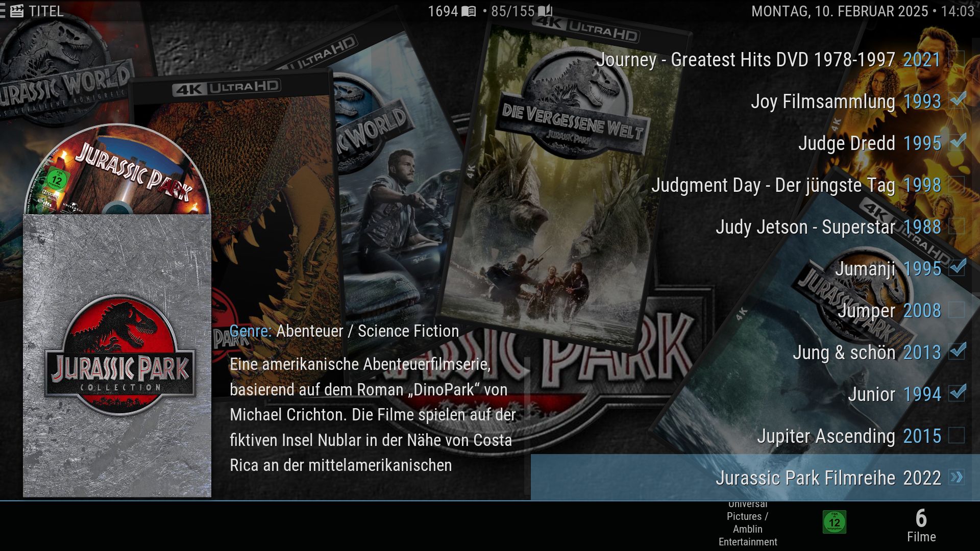The width and height of the screenshot is (980, 551).
Task: Select Jumanji in the movie list
Action: tap(755, 269)
